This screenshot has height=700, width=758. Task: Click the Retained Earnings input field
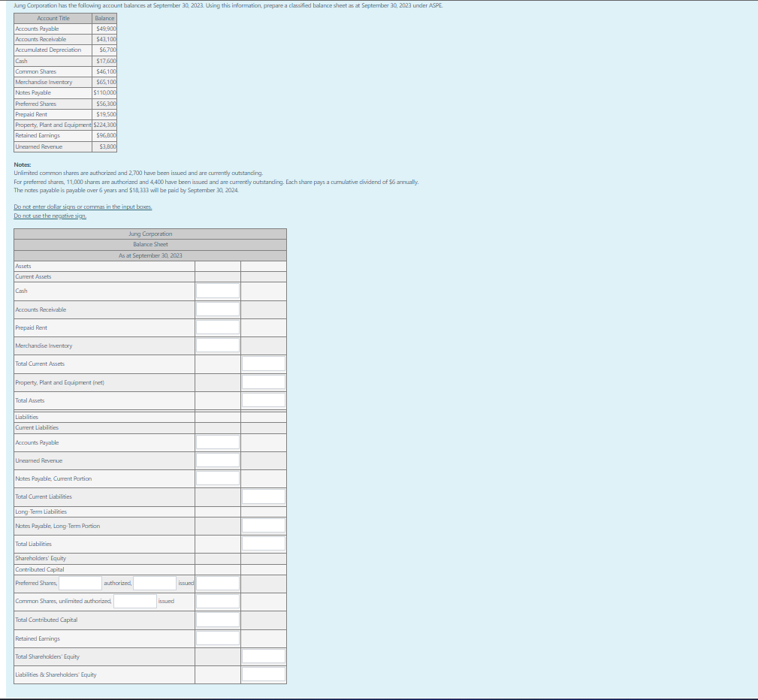coord(217,637)
